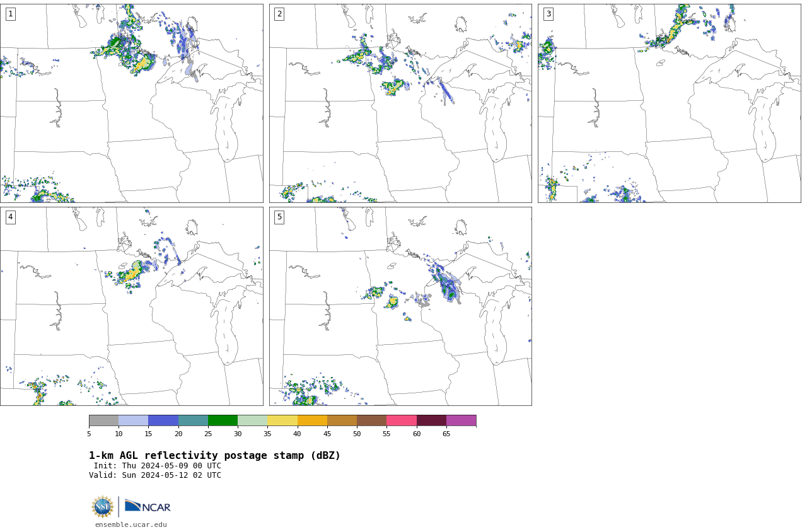This screenshot has height=532, width=807.
Task: Click the colorbar tick label 20
Action: click(x=178, y=434)
